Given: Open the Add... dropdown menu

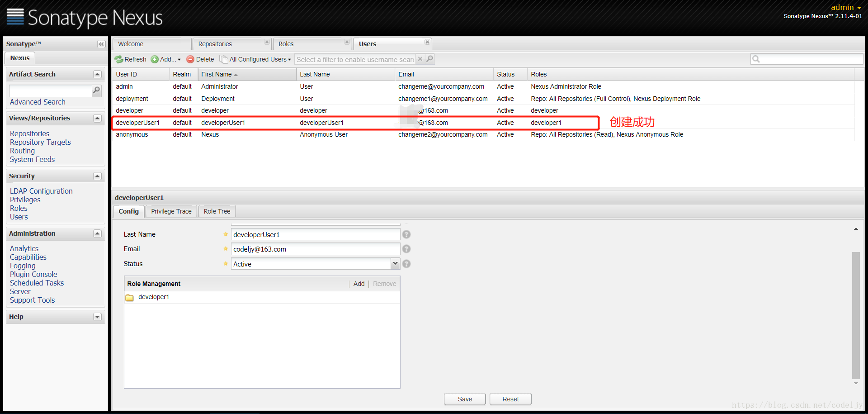Looking at the screenshot, I should pos(165,59).
